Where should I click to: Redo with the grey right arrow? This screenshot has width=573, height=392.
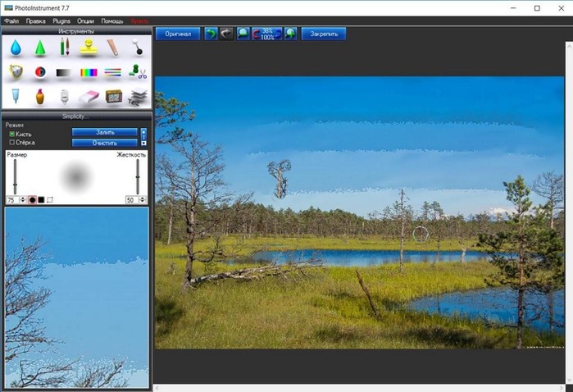pos(226,34)
